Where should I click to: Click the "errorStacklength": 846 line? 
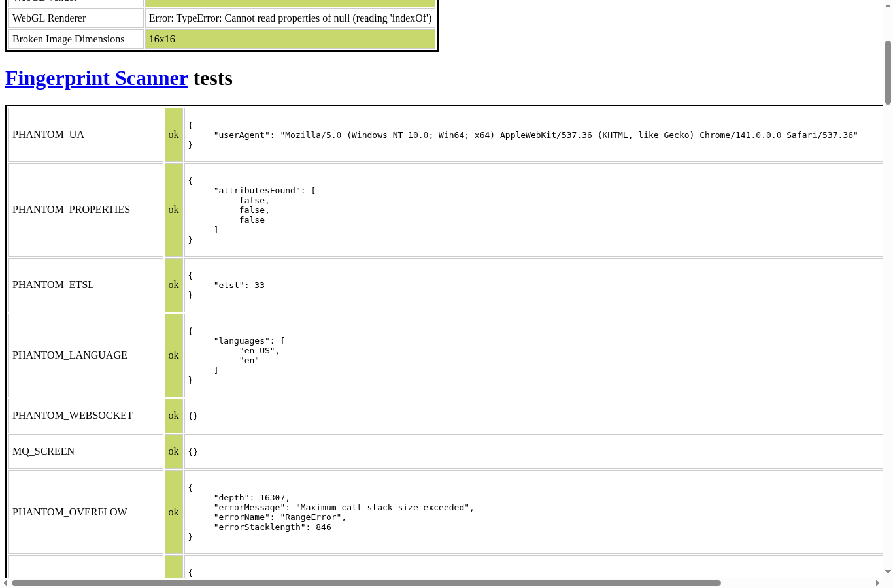[x=273, y=527]
